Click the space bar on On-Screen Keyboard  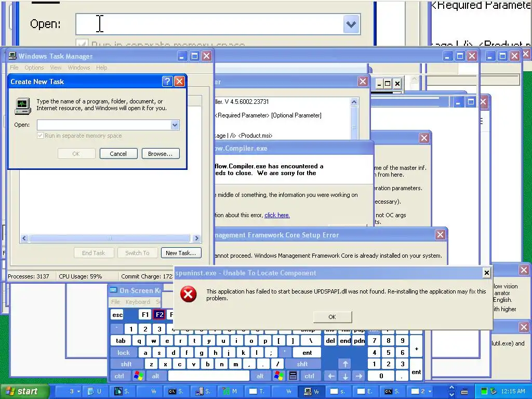point(209,376)
